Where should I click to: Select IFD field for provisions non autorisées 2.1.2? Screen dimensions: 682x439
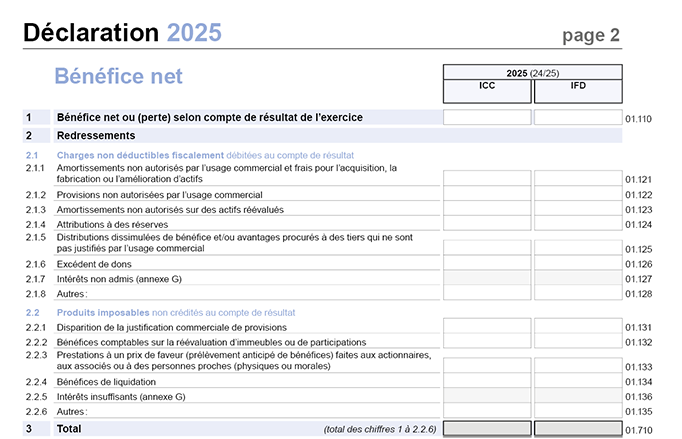[x=578, y=194]
